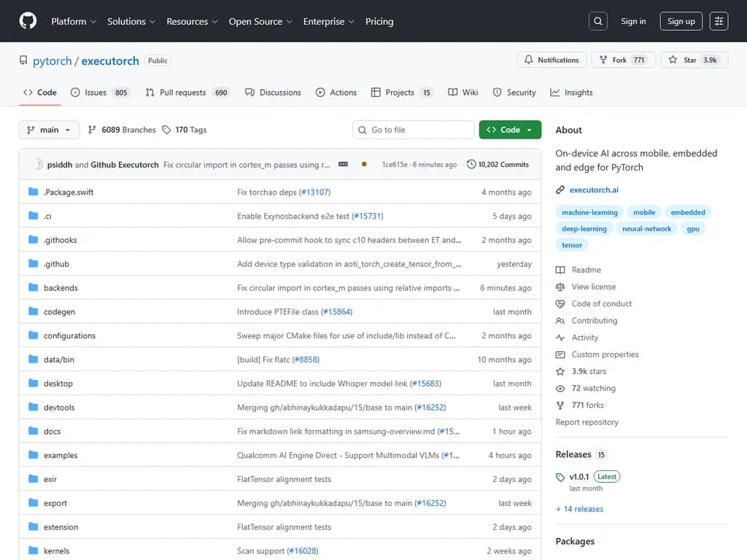Click the machine-learning topic tag
747x560 pixels.
pos(589,212)
